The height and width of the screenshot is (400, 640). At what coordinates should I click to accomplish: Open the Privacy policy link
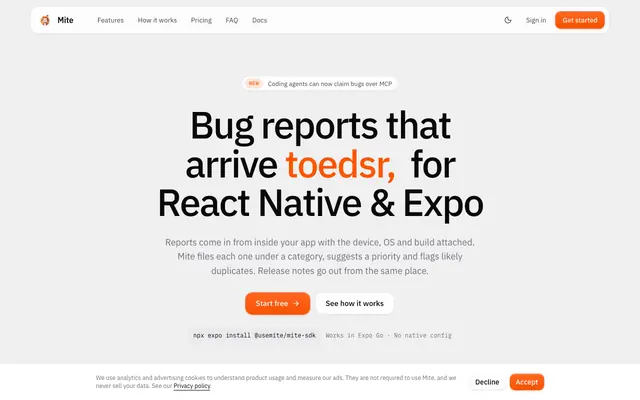[x=192, y=386]
